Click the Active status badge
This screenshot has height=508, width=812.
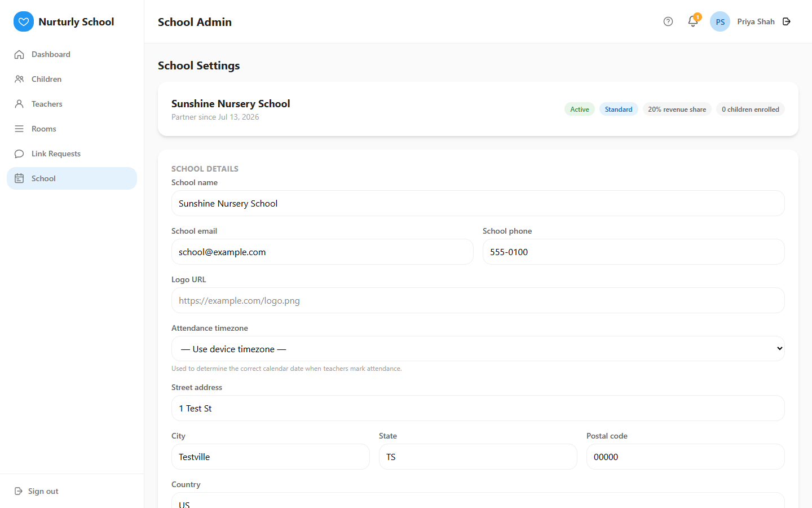[580, 110]
